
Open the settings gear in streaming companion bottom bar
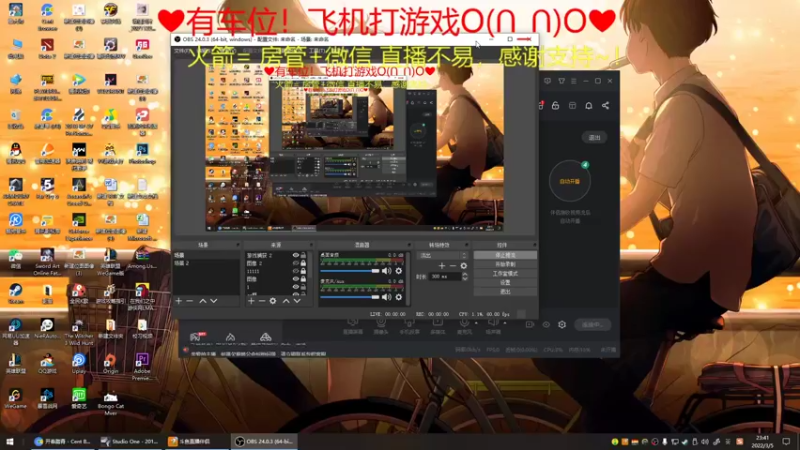562,324
